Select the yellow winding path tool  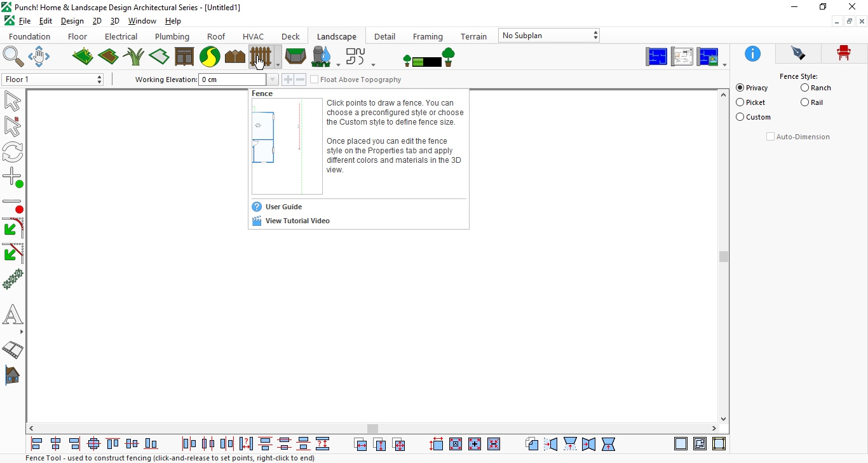click(x=210, y=57)
